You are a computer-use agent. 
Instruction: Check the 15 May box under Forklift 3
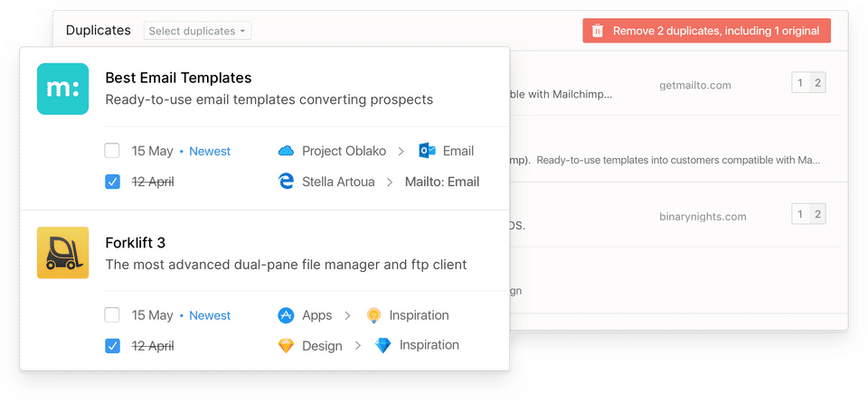[112, 315]
